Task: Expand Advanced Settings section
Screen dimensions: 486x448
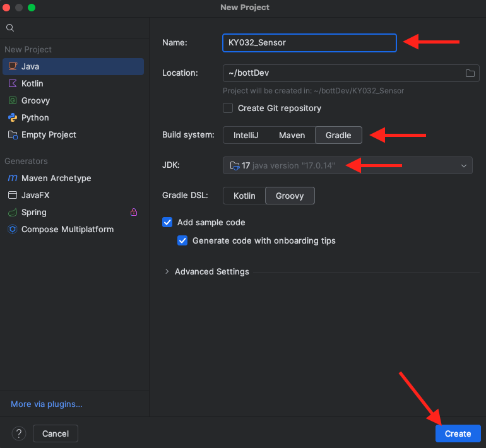Action: pos(167,271)
